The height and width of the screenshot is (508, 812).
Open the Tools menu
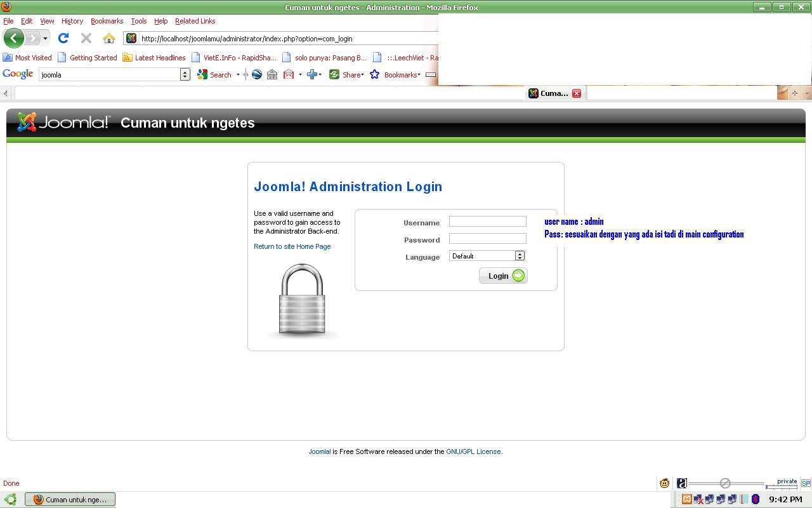pos(139,21)
